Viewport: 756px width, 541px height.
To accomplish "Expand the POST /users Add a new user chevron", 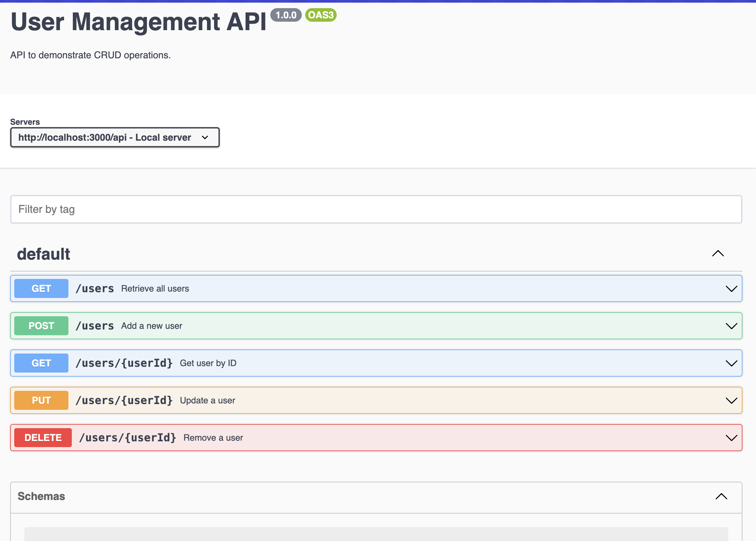I will (731, 326).
